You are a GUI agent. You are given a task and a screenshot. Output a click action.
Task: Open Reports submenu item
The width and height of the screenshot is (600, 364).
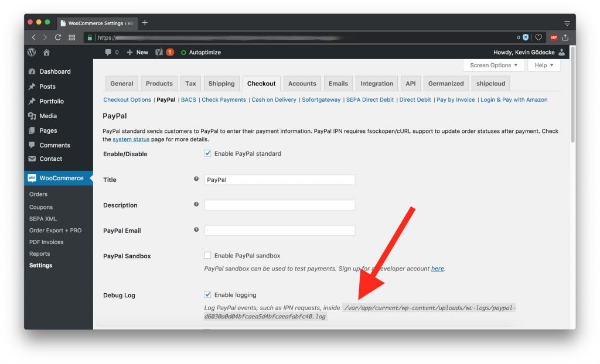tap(39, 253)
